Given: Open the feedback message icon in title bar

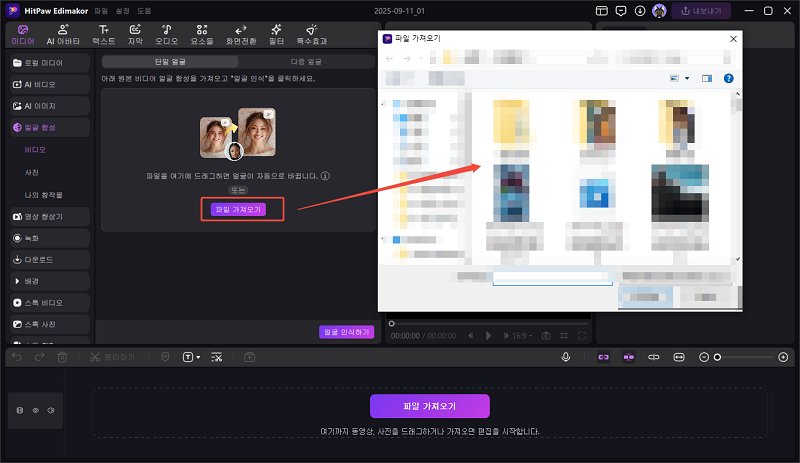Looking at the screenshot, I should point(620,11).
